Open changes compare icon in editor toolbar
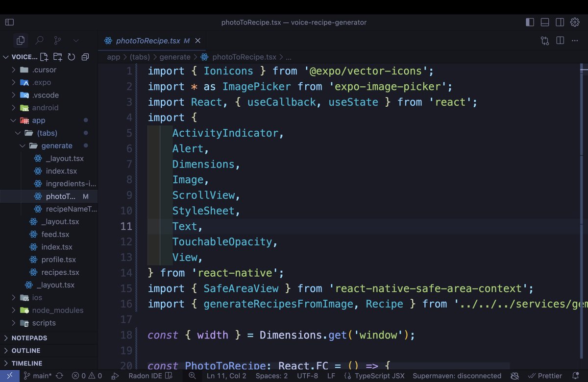 click(545, 41)
